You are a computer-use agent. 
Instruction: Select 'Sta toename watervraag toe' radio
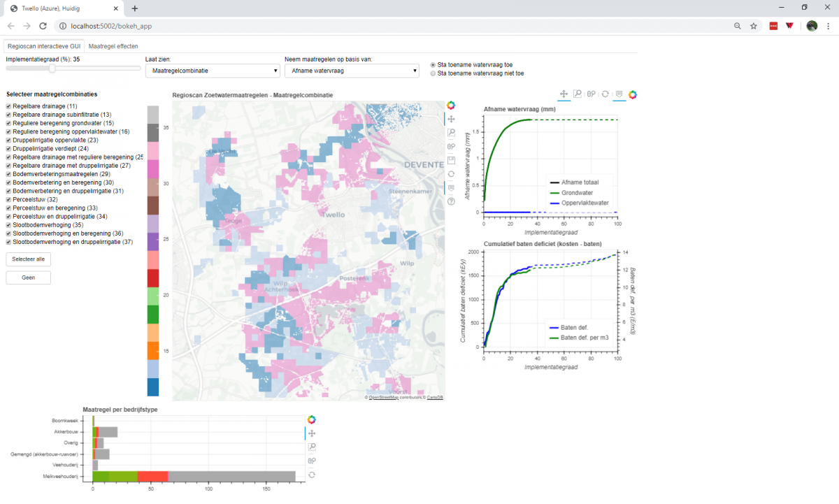click(433, 64)
